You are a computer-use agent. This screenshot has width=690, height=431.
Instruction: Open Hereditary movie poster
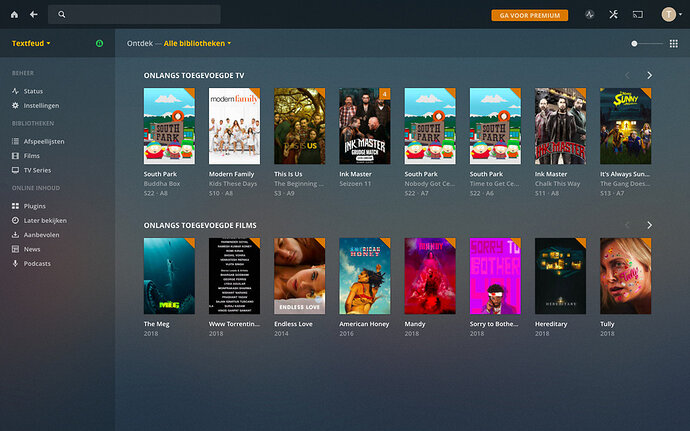(560, 276)
